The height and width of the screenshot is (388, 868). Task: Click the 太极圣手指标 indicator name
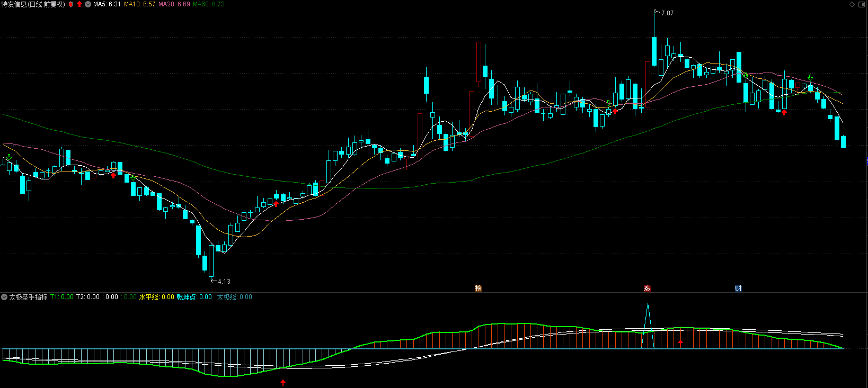point(28,297)
